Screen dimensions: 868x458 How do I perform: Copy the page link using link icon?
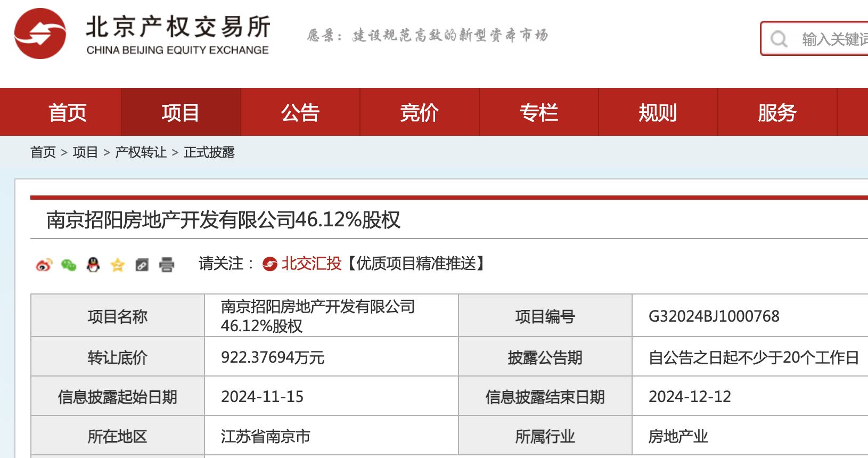click(x=142, y=265)
